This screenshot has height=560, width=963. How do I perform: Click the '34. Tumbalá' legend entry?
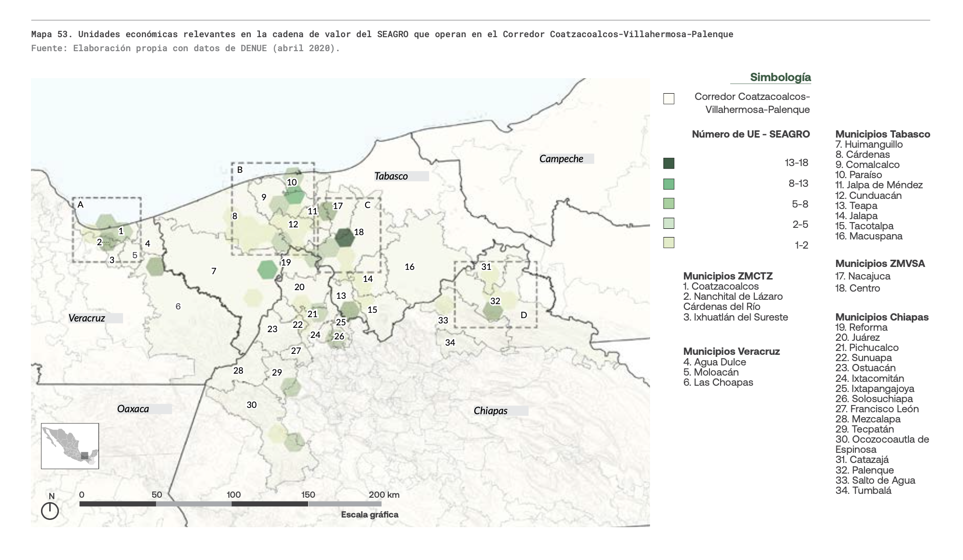point(864,490)
